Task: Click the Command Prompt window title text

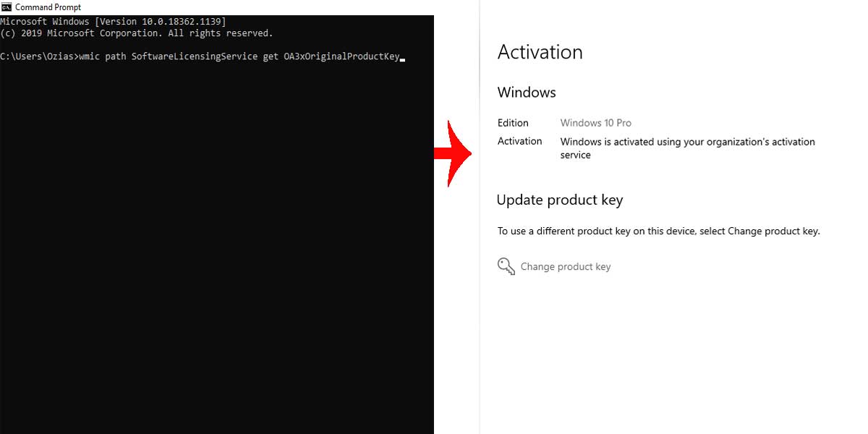Action: click(x=48, y=7)
